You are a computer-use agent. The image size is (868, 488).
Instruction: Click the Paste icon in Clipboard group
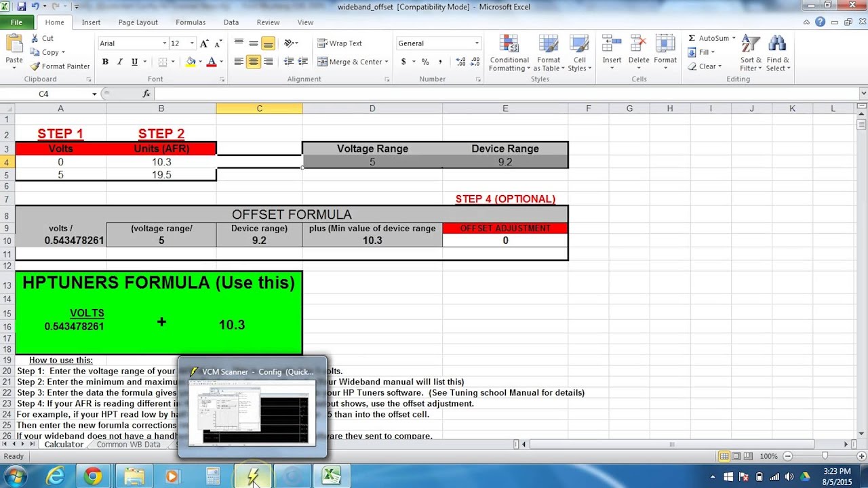[14, 45]
